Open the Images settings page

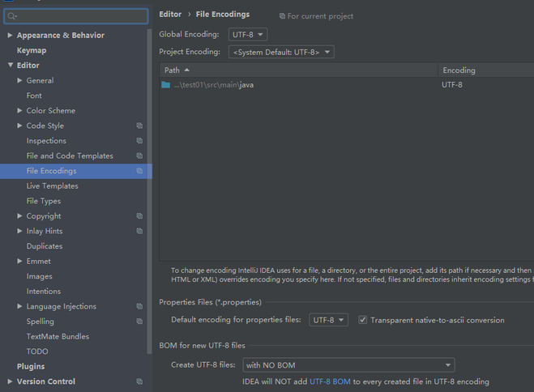point(40,276)
